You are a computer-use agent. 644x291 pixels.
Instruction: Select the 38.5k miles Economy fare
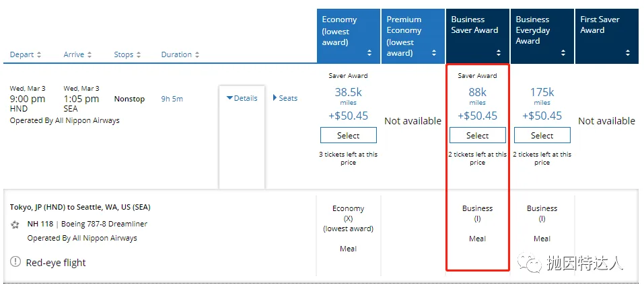[349, 136]
